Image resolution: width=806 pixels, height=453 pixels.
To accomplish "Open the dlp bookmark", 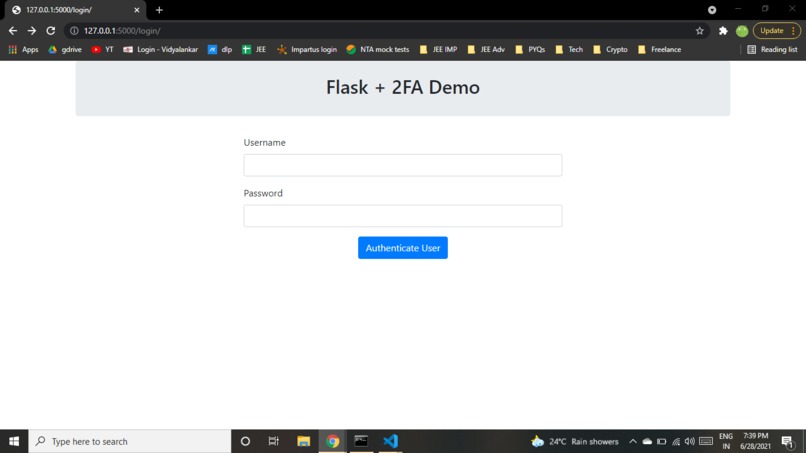I will point(220,49).
